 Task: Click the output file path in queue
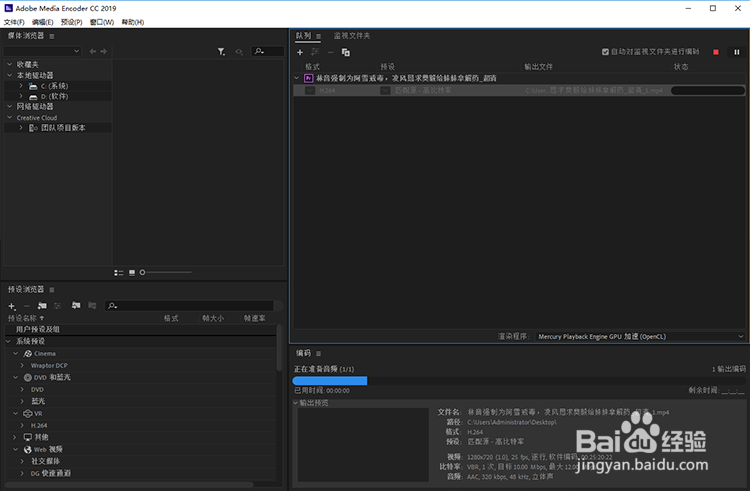click(x=594, y=90)
